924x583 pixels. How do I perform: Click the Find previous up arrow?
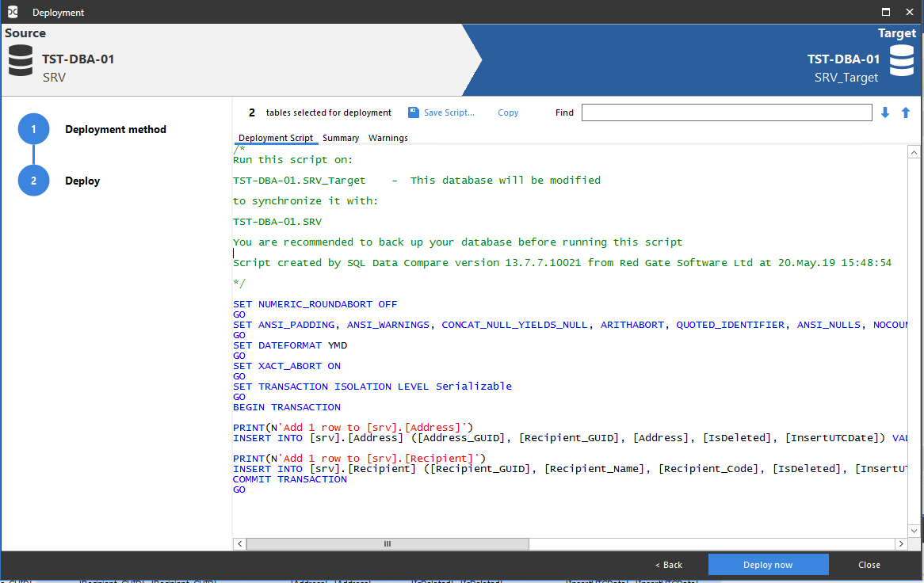click(x=906, y=112)
